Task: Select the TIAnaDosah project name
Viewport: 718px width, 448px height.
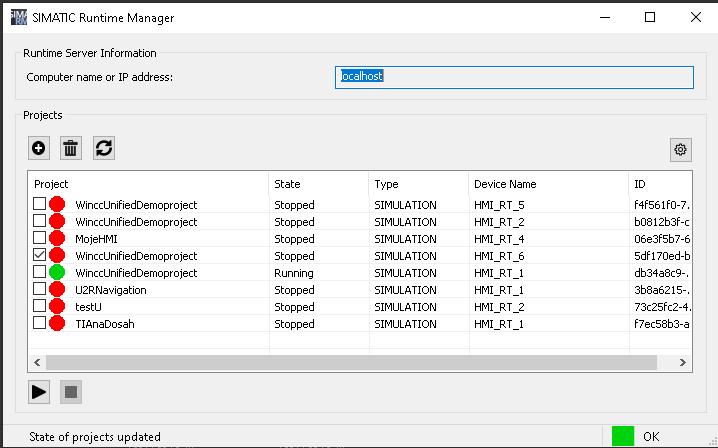Action: click(x=105, y=324)
